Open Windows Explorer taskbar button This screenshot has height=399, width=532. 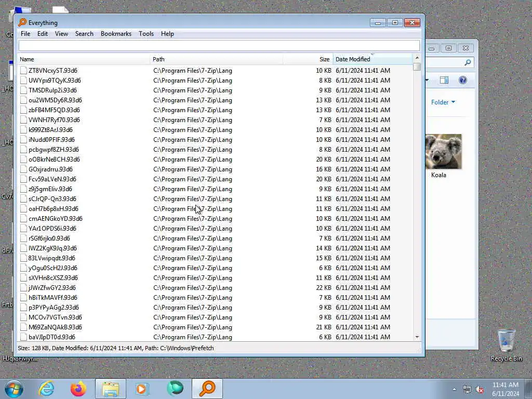coord(111,389)
